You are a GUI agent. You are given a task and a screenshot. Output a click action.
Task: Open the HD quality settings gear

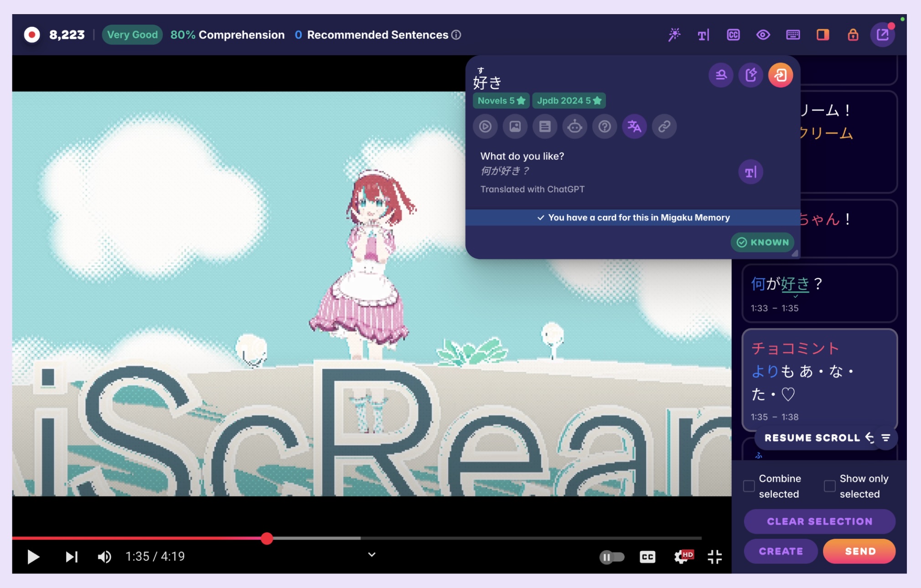681,557
